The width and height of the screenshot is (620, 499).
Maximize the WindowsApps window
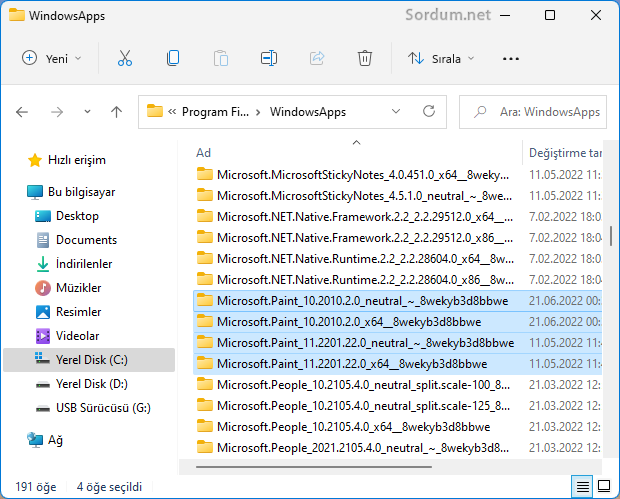[550, 15]
